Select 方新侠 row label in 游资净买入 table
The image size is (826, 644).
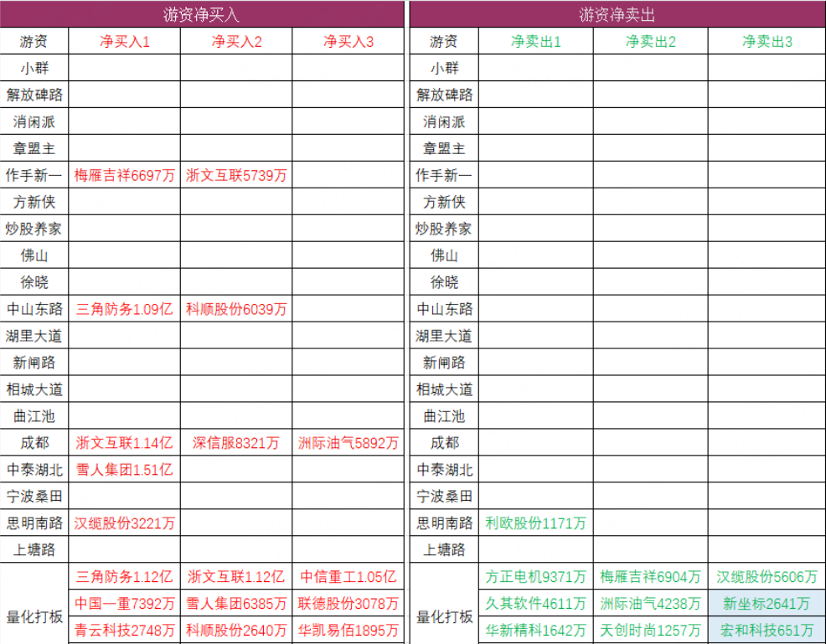click(34, 202)
